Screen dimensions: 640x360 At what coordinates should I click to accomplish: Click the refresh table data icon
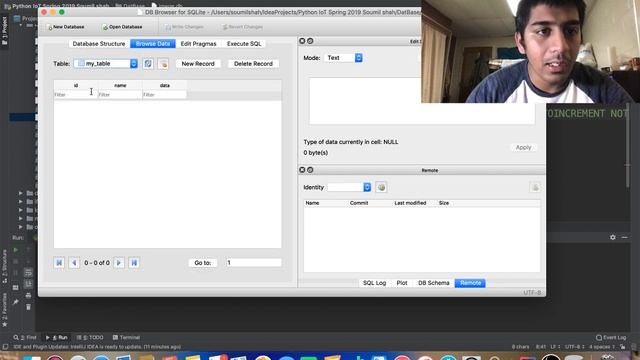point(148,64)
